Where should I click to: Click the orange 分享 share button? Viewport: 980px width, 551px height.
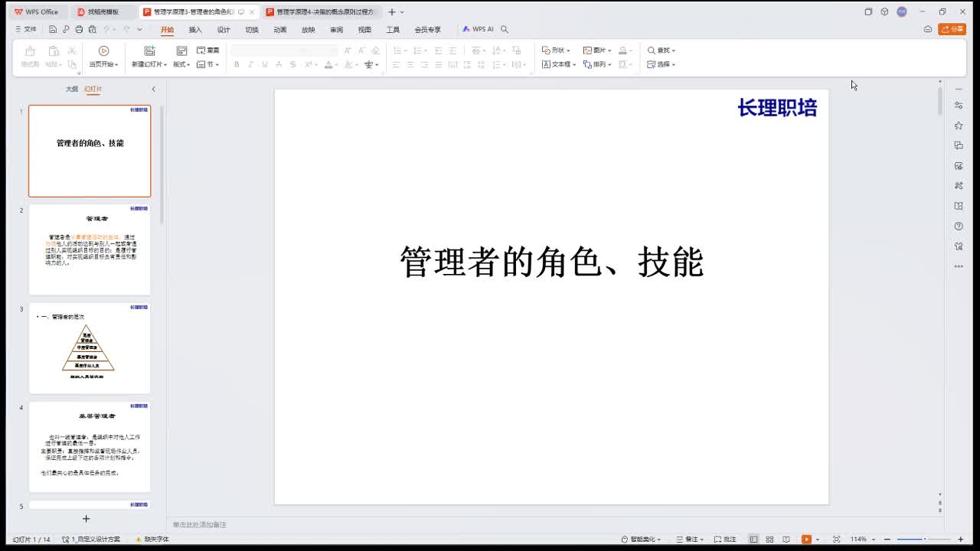952,30
